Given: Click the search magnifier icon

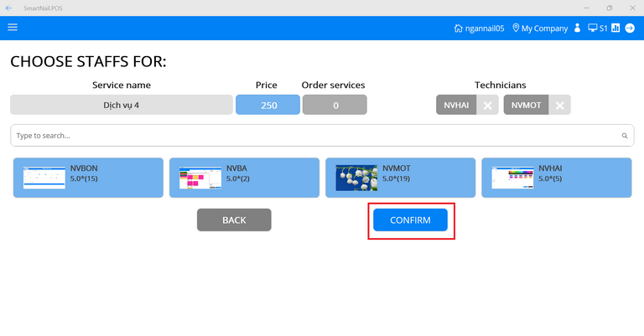Looking at the screenshot, I should point(625,136).
